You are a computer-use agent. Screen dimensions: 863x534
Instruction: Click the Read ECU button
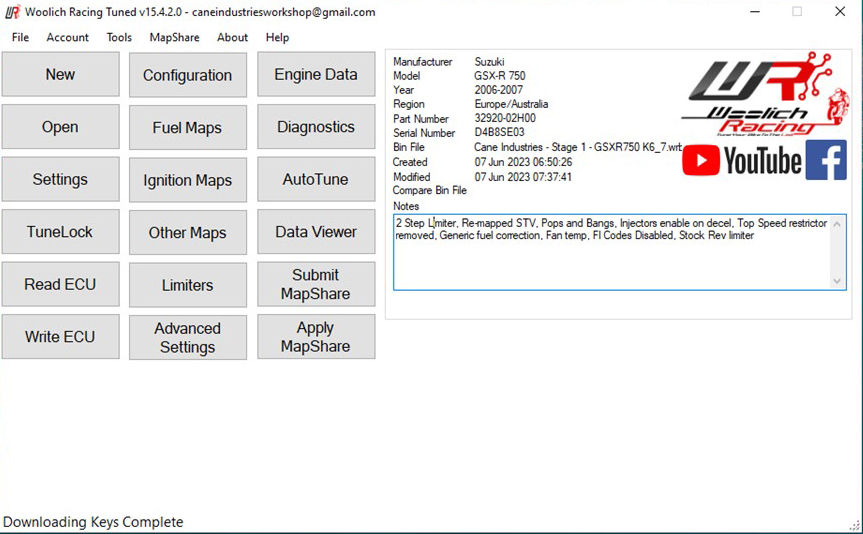(x=61, y=284)
